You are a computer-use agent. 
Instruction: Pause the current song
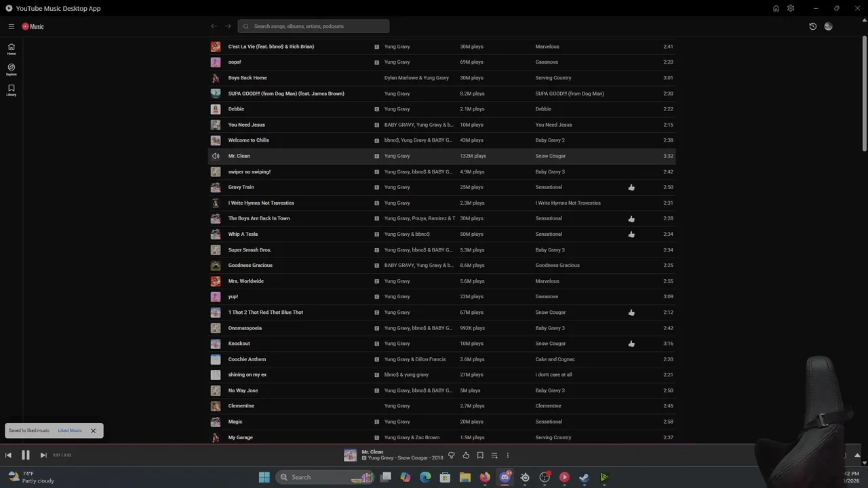26,455
